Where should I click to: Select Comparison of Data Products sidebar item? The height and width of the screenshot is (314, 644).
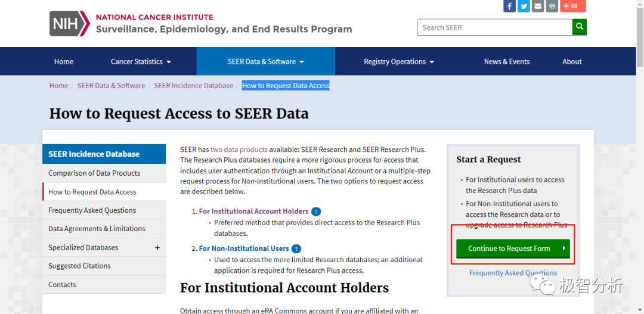[94, 173]
